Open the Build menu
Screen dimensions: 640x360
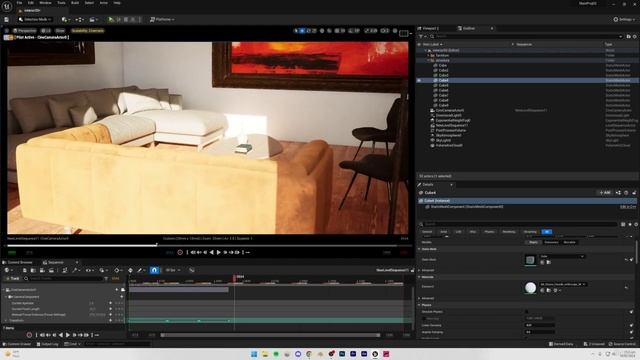[75, 3]
